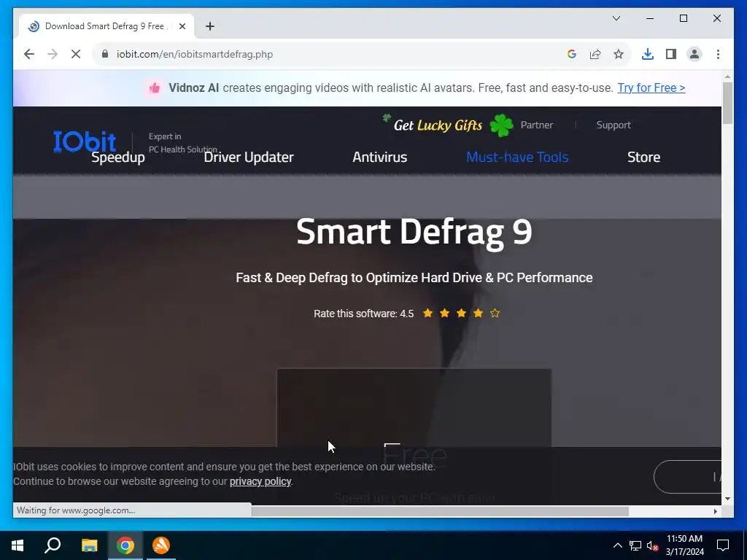Screen dimensions: 747x560
Task: Open the Partner link
Action: (536, 125)
